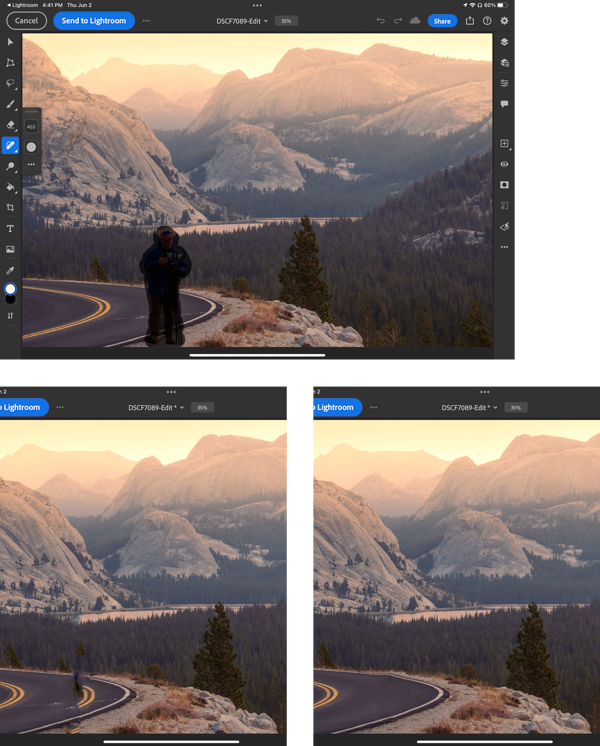Pick the white foreground color chip
Viewport: 600px width, 746px height.
pos(10,289)
